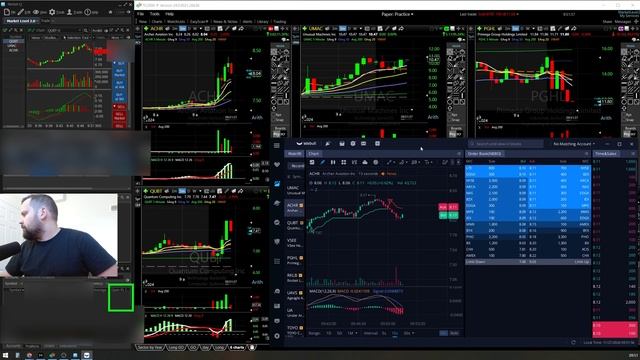
Task: Open the Webull watchlist heart icon
Action: [277, 164]
